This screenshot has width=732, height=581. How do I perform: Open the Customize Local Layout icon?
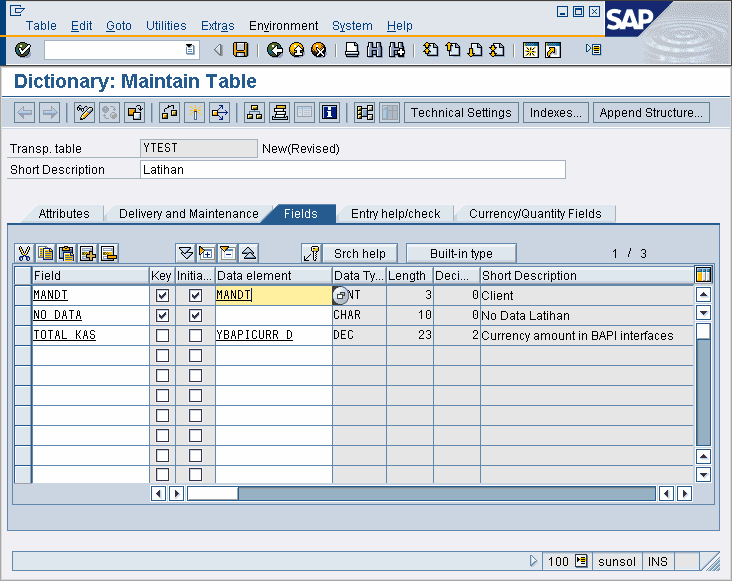pos(593,49)
